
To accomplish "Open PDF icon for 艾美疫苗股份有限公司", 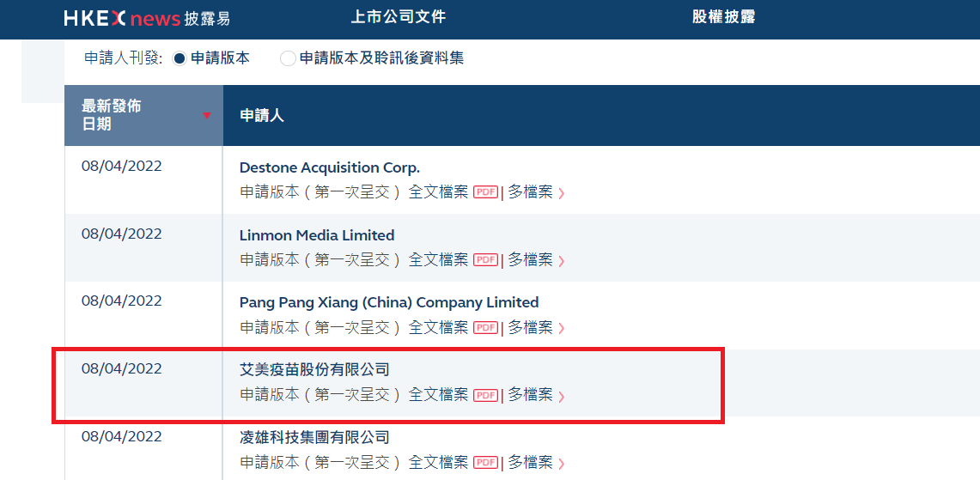I will (x=486, y=396).
